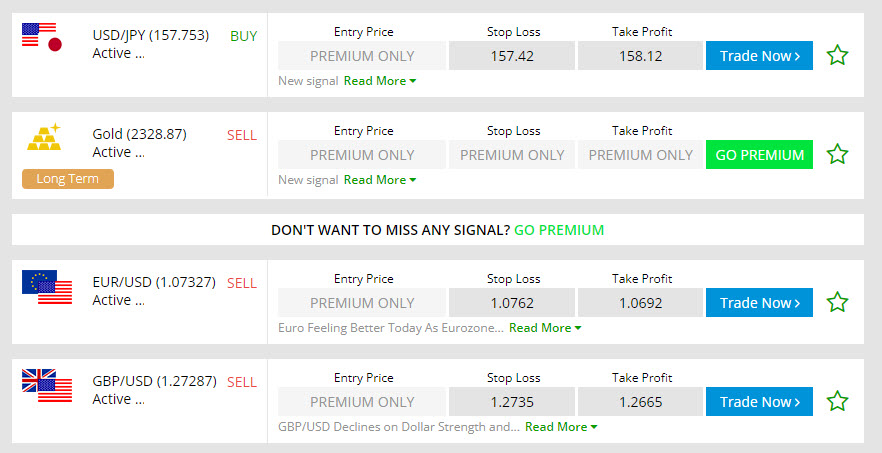
Task: Expand Read More on USD/JPY signal
Action: click(379, 81)
